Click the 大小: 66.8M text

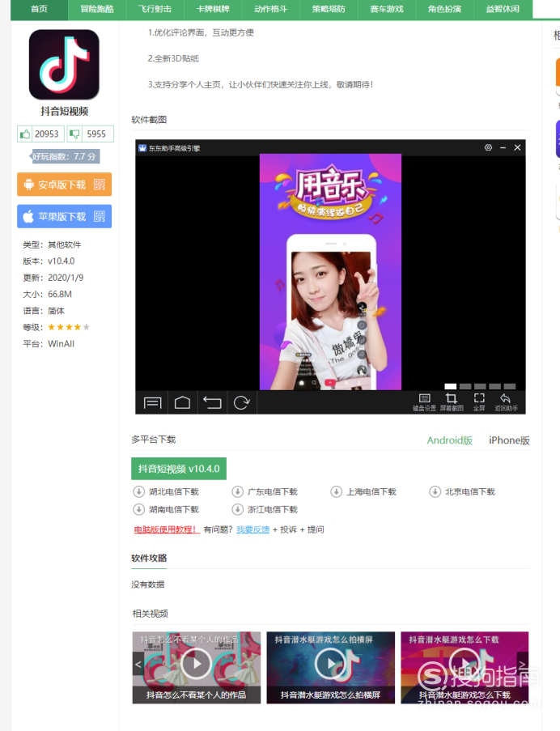point(48,294)
